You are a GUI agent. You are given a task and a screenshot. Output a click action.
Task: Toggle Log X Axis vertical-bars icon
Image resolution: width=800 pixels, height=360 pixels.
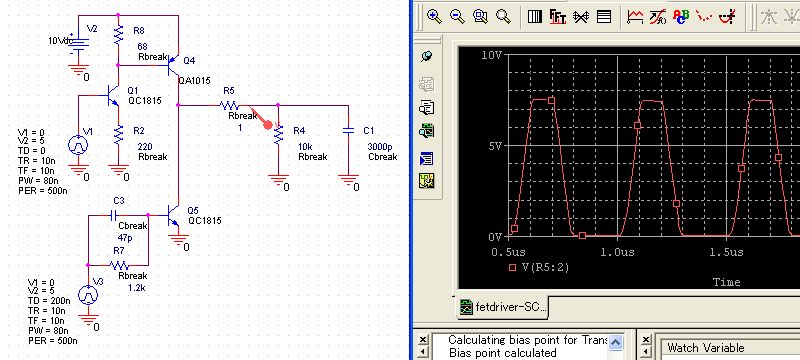(535, 17)
